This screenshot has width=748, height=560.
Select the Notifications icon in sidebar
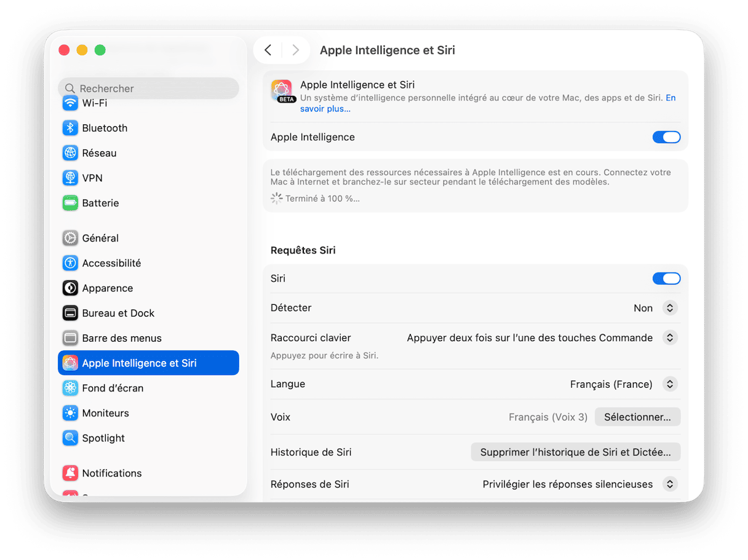click(70, 473)
